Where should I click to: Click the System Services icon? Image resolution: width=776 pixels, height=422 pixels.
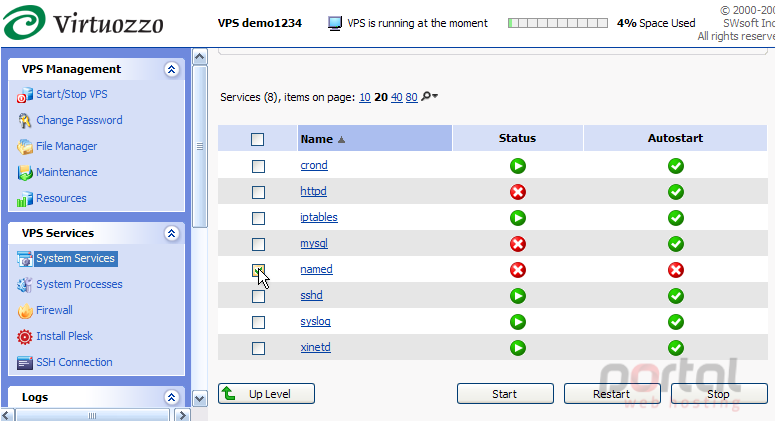(x=24, y=259)
